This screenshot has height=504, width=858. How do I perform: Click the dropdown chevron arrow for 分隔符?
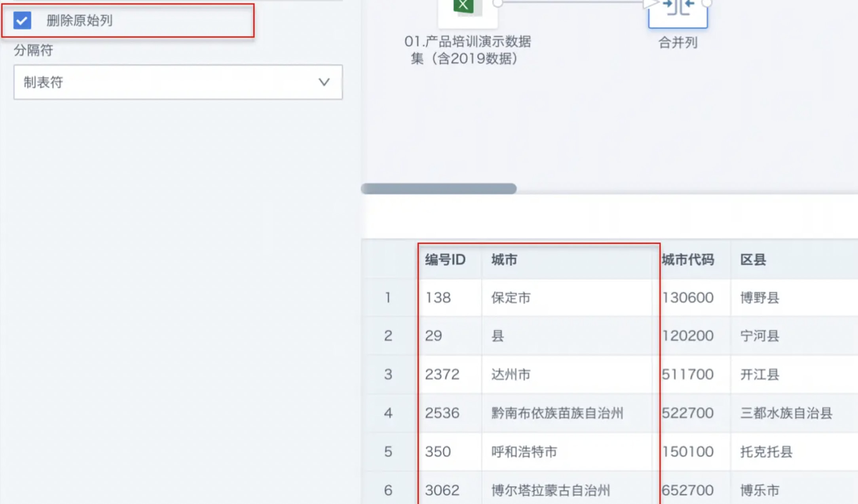tap(324, 82)
